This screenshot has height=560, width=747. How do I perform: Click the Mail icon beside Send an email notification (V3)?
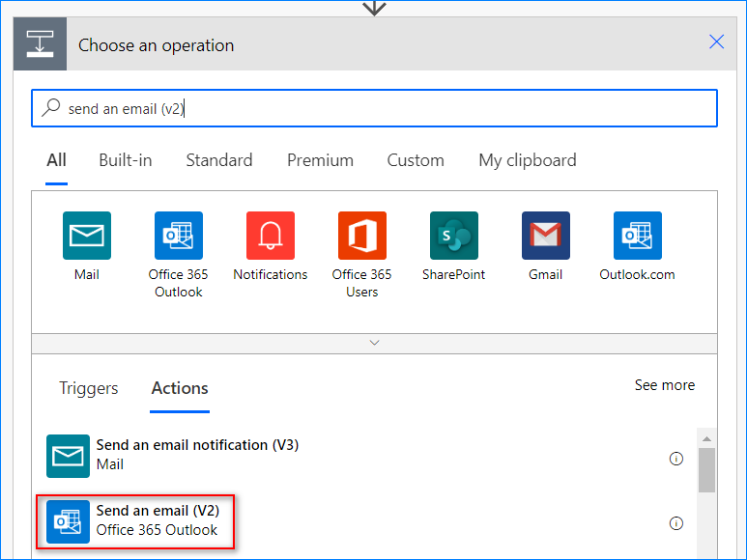point(68,456)
